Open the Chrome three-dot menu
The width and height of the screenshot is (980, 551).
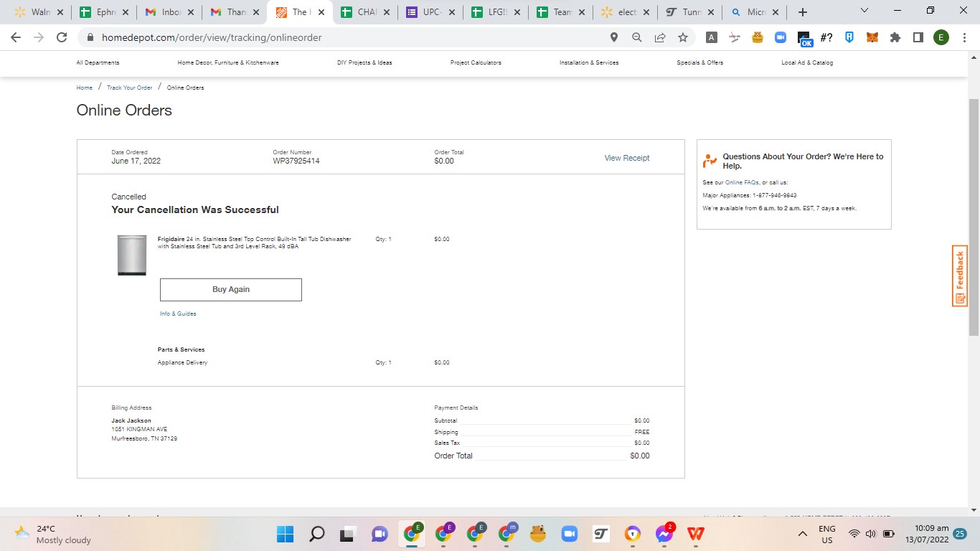(x=963, y=37)
